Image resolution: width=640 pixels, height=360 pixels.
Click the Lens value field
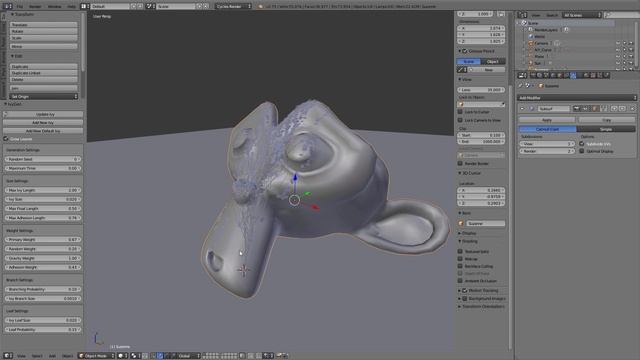481,90
